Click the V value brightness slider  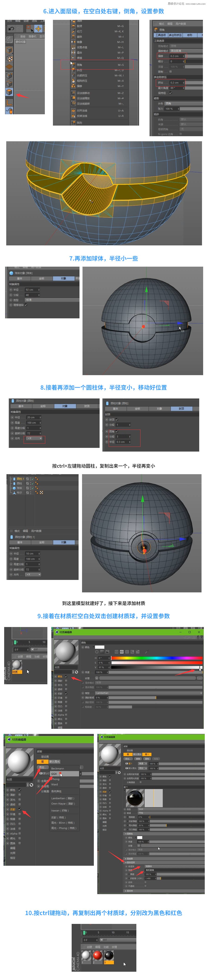pos(156,667)
